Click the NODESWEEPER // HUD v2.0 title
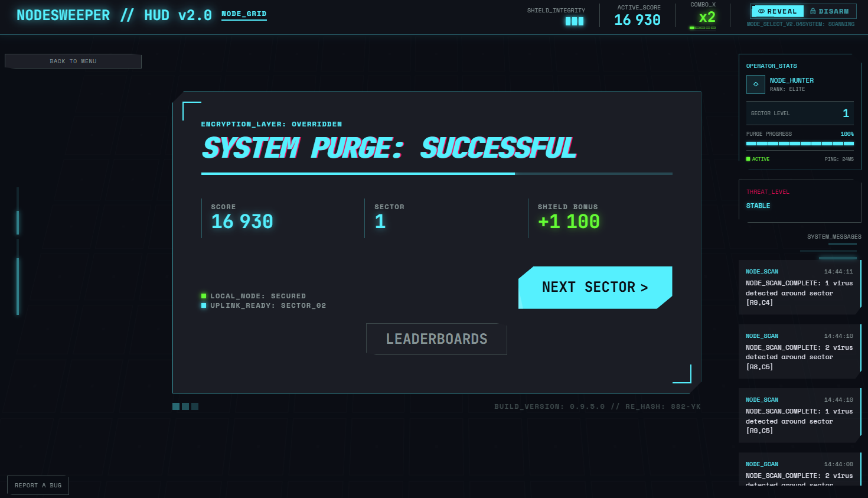Viewport: 868px width, 498px height. 114,15
